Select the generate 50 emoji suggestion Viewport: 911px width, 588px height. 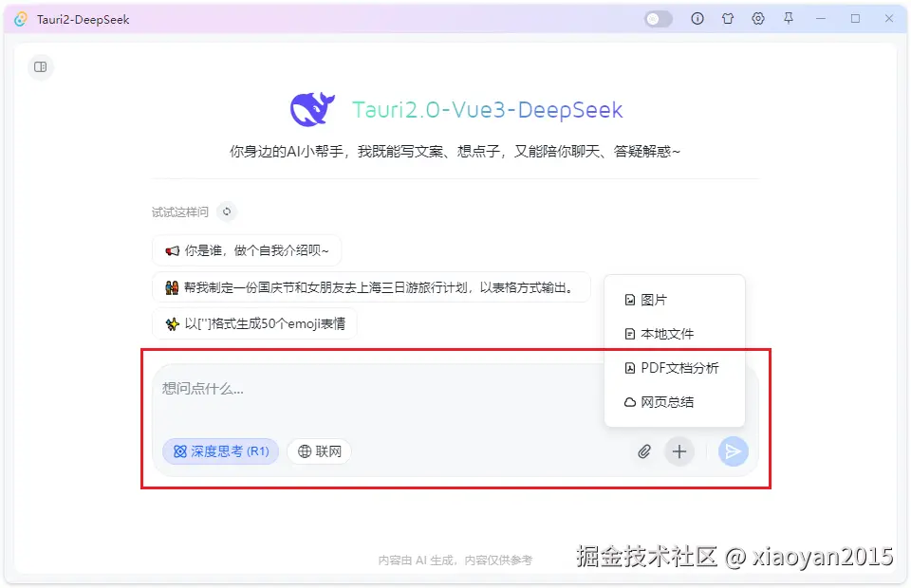[x=254, y=324]
